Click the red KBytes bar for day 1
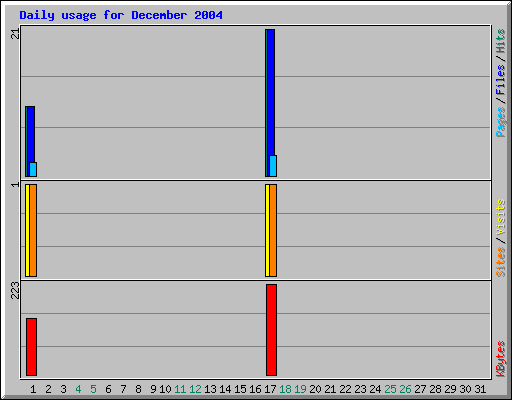 click(x=31, y=347)
